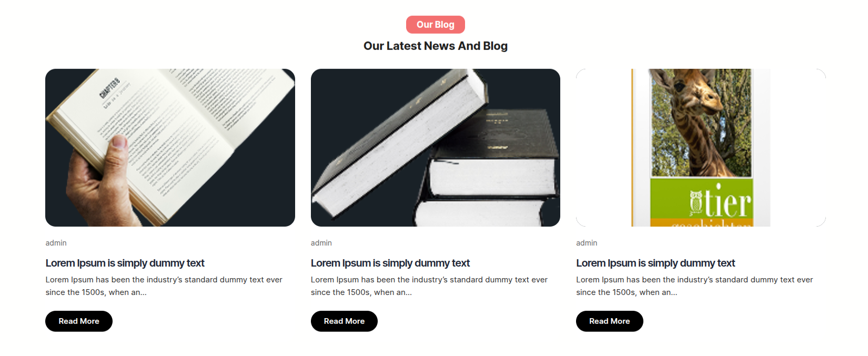Click Read More under third post
Screen dimensions: 868x356
click(610, 321)
